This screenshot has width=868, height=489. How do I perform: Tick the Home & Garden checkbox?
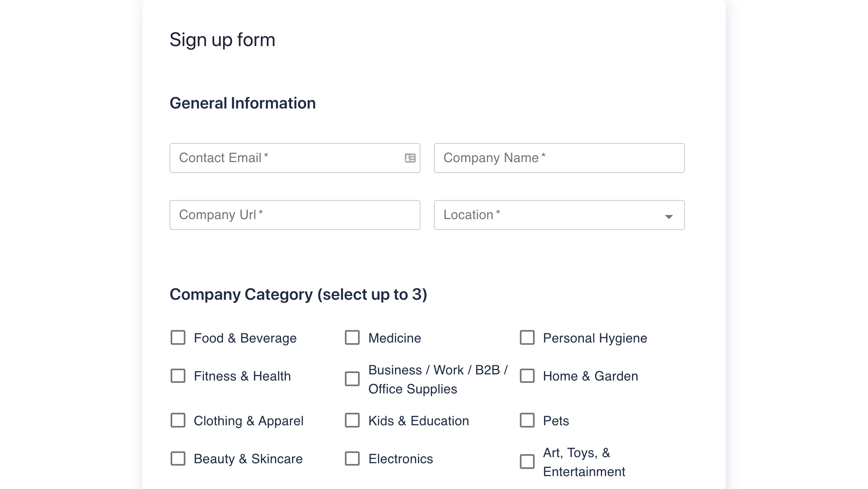pos(527,376)
